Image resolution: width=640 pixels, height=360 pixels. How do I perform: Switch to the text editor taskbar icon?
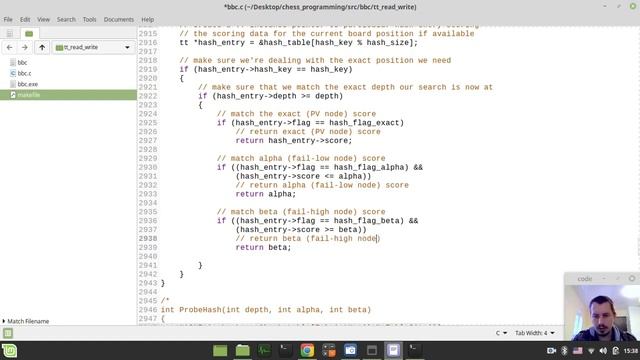(x=393, y=351)
